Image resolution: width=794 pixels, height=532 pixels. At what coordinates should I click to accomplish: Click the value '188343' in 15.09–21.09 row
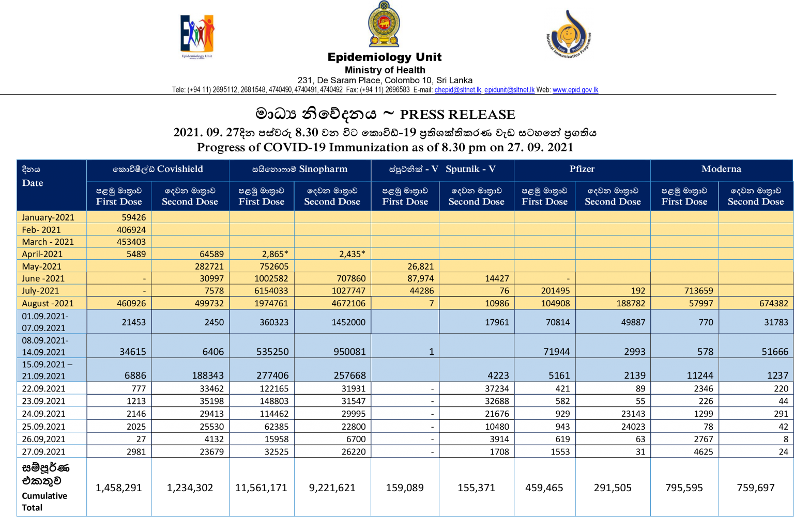click(x=208, y=375)
